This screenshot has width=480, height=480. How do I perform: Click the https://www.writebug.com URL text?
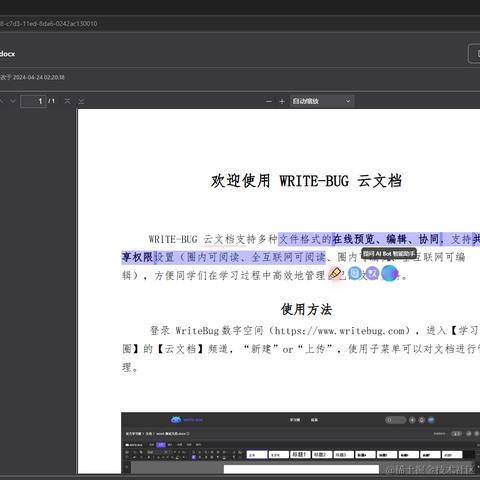coord(340,331)
